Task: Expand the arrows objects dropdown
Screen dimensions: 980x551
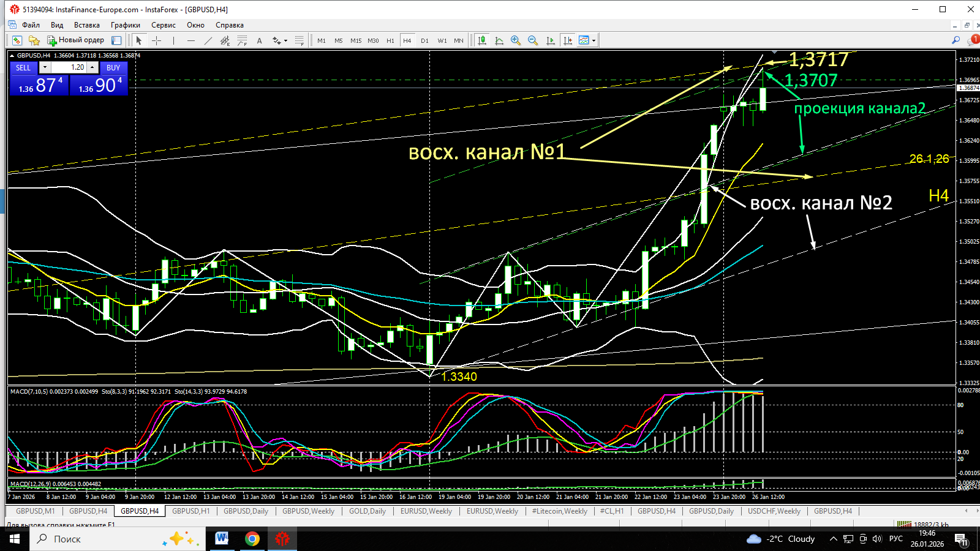Action: pyautogui.click(x=285, y=41)
